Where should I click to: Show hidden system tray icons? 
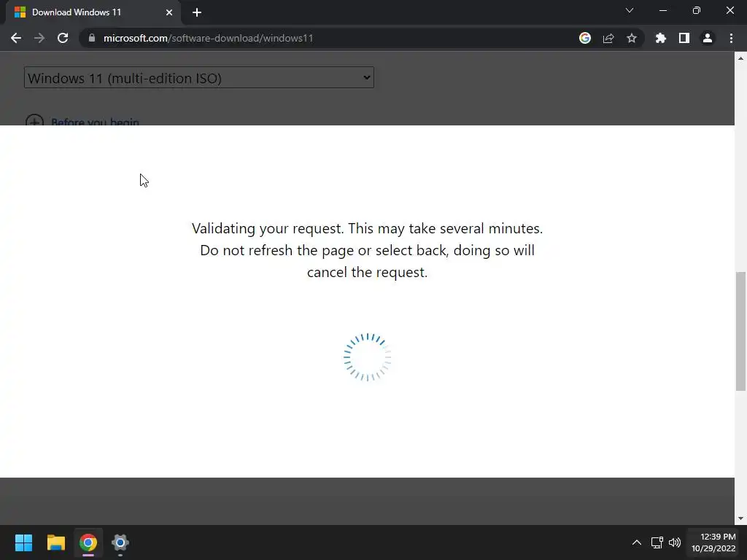[636, 542]
